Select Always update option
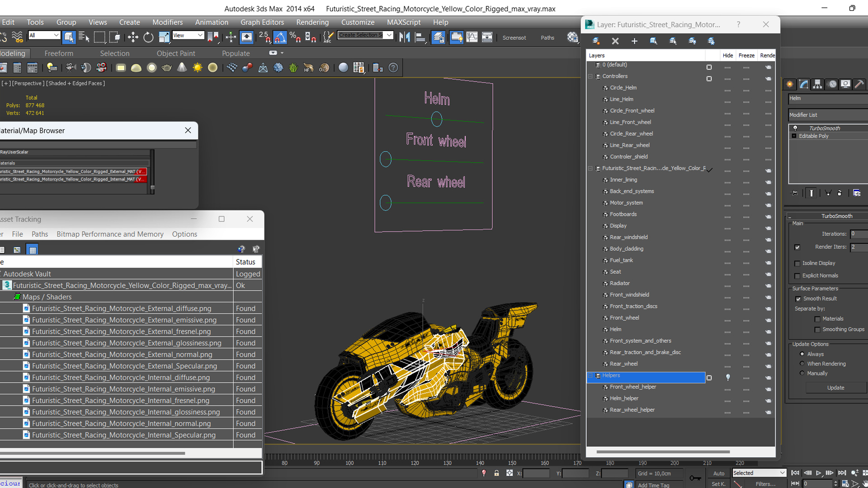The image size is (868, 488). 802,354
